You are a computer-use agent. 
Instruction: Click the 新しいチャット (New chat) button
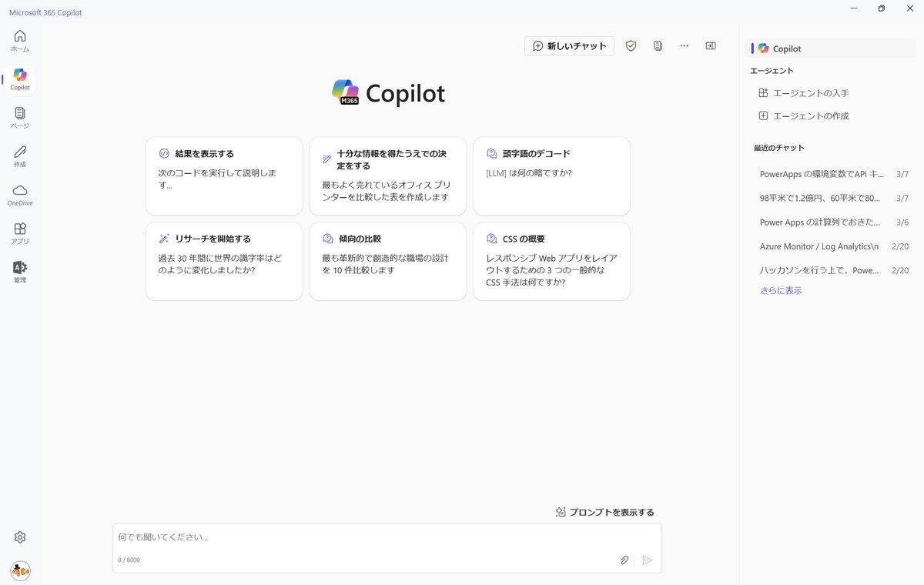pos(569,45)
